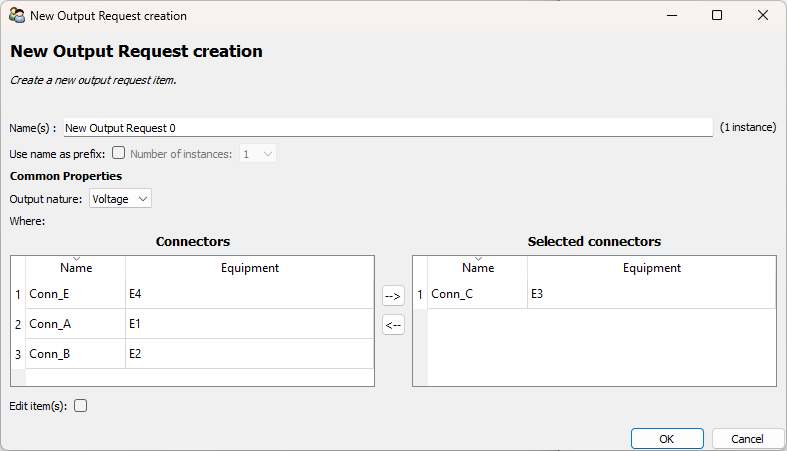
Task: Move connector to selected with --> button
Action: (393, 296)
